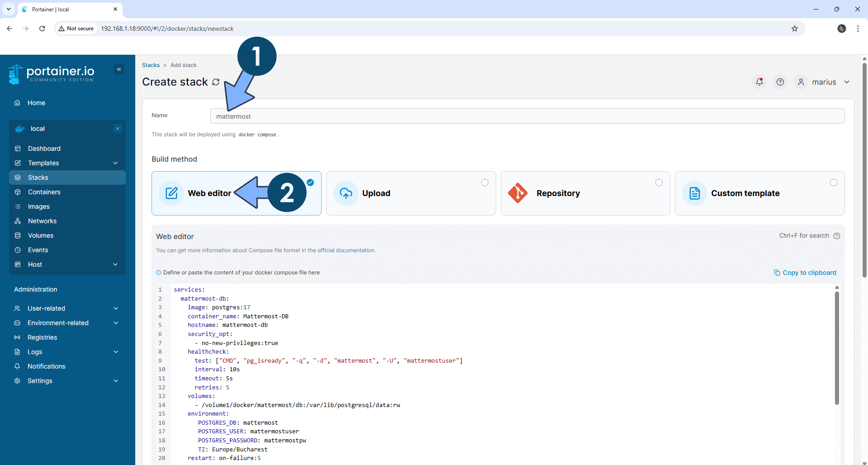Click the Notifications bell icon in sidebar

17,366
